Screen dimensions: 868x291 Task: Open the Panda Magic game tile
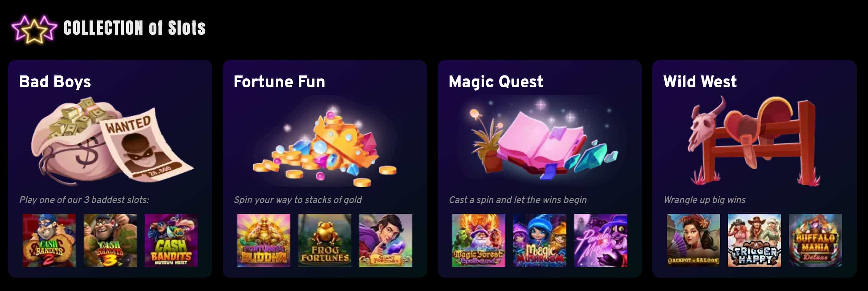pos(600,241)
